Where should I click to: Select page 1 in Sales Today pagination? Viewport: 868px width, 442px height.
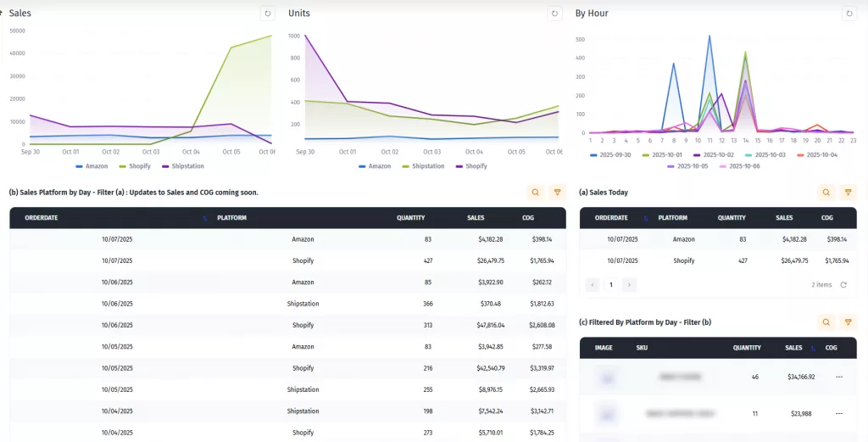click(x=611, y=285)
